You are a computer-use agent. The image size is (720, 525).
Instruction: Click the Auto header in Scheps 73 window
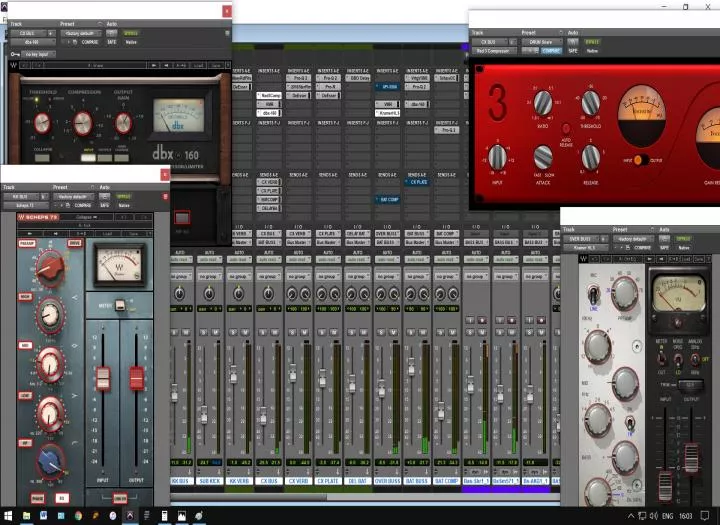(105, 187)
